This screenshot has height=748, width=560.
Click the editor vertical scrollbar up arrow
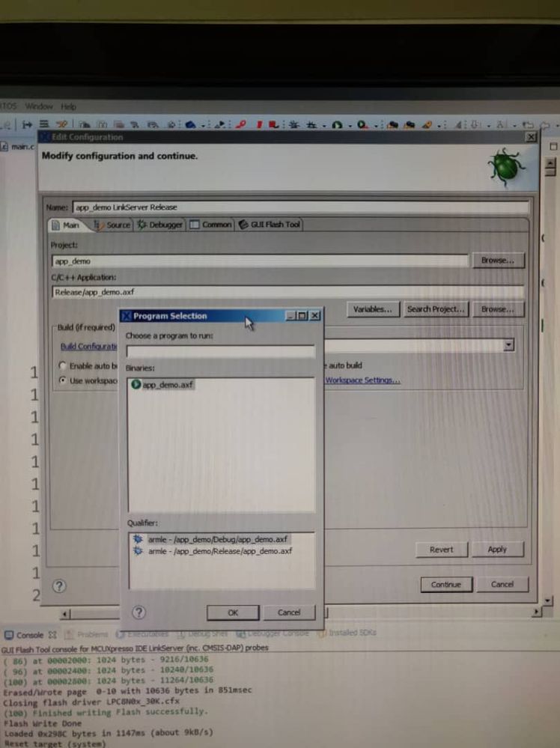click(550, 165)
